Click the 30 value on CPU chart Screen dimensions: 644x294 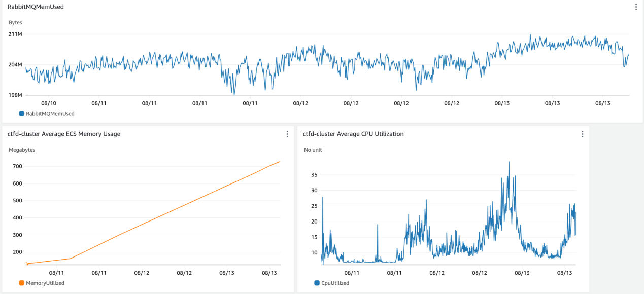(314, 190)
